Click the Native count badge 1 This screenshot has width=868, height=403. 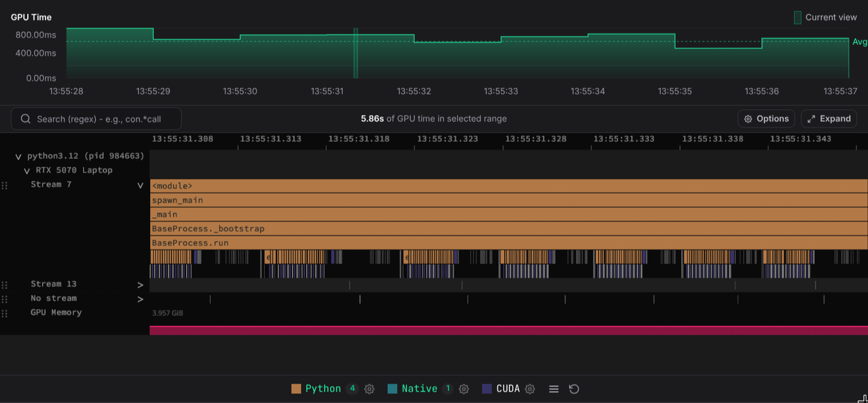click(x=447, y=389)
